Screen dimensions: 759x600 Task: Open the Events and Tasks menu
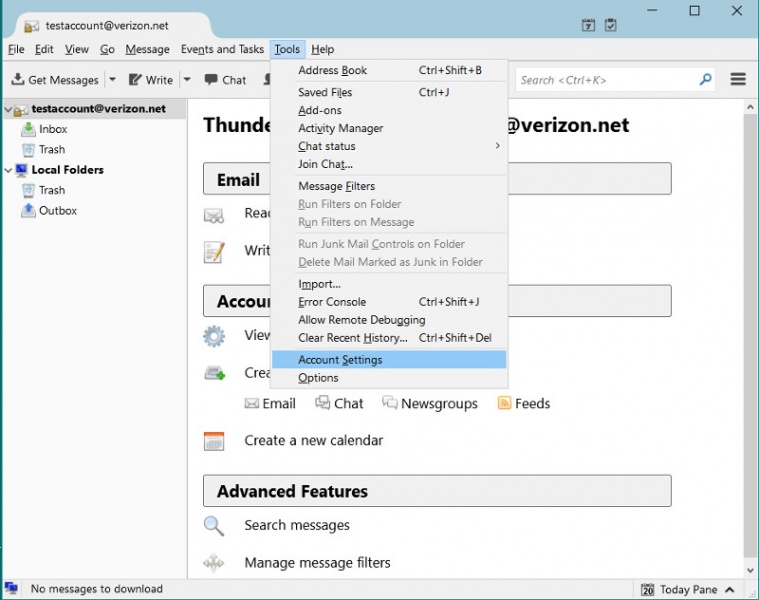pyautogui.click(x=222, y=49)
